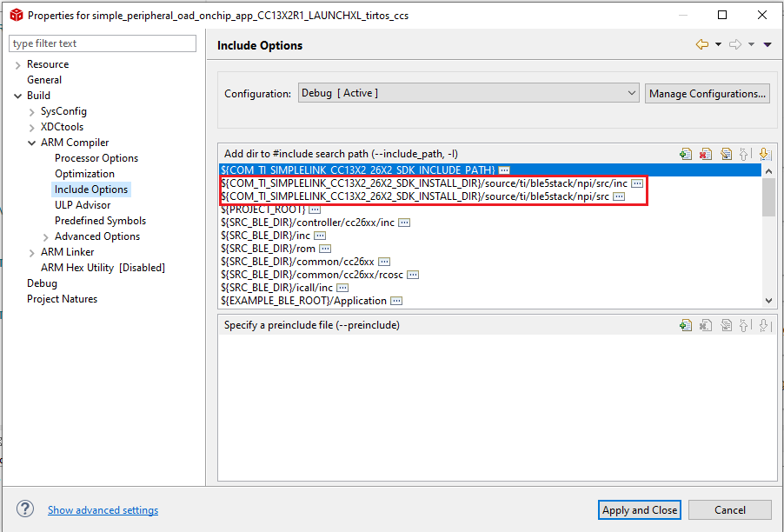The width and height of the screenshot is (784, 532).
Task: Select General in the tree
Action: coord(44,80)
